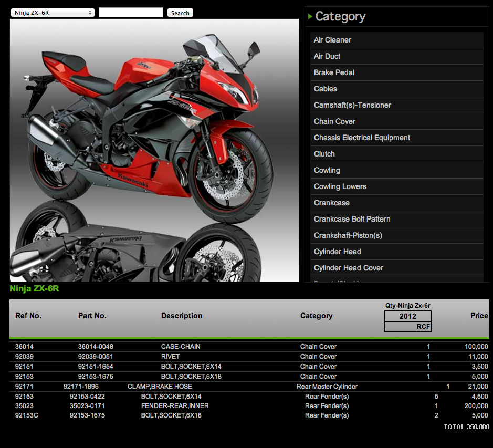Click the 21,000 price value

tap(478, 387)
